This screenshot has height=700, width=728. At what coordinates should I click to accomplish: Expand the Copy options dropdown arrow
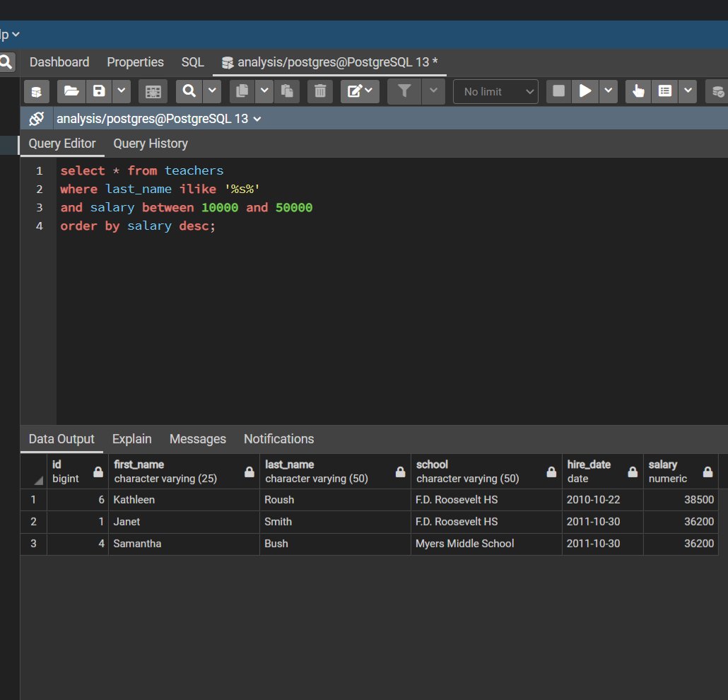pyautogui.click(x=264, y=91)
